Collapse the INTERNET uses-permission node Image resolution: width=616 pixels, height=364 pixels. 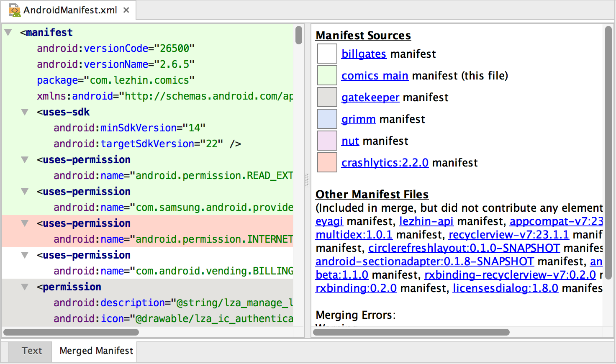tap(25, 223)
